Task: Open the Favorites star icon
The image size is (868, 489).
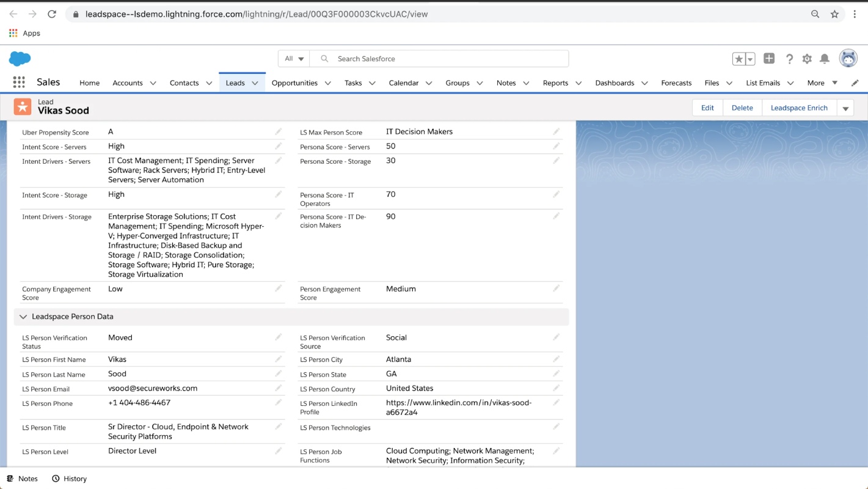Action: click(x=739, y=59)
